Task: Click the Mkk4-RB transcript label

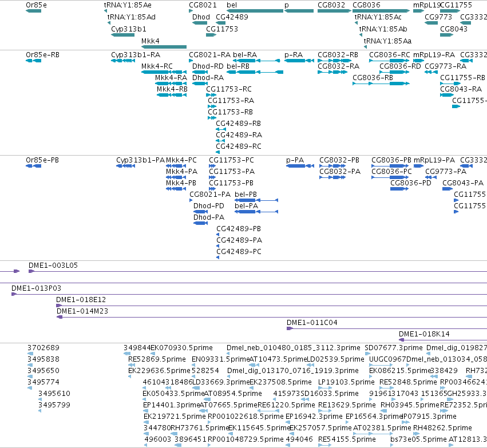Action: (x=172, y=89)
